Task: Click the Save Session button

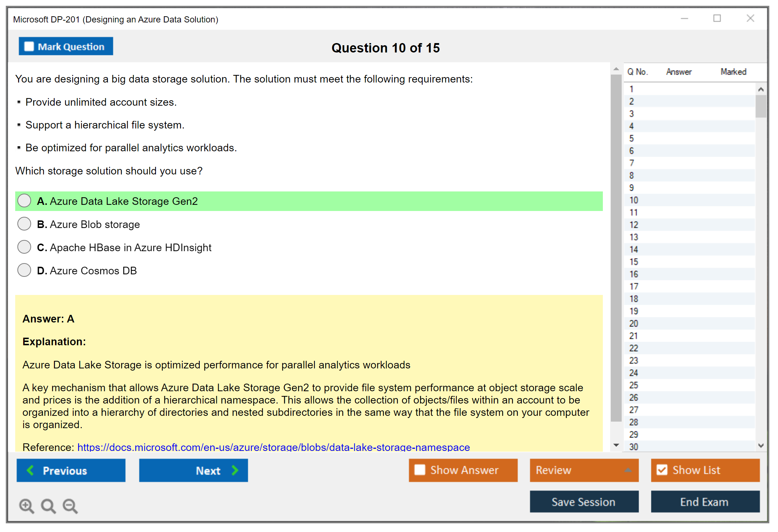Action: tap(584, 502)
